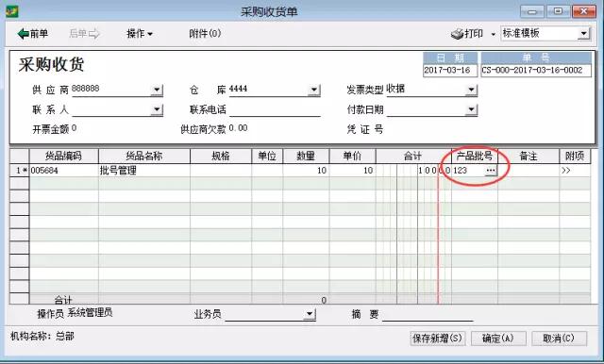Open batch number lookup ellipsis button
The width and height of the screenshot is (604, 364).
491,171
